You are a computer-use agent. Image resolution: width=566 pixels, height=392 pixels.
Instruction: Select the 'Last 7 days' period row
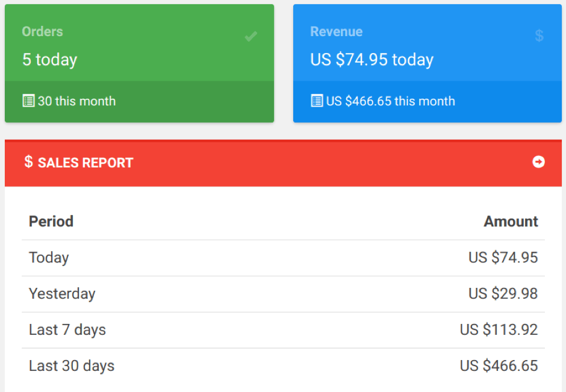pos(67,330)
